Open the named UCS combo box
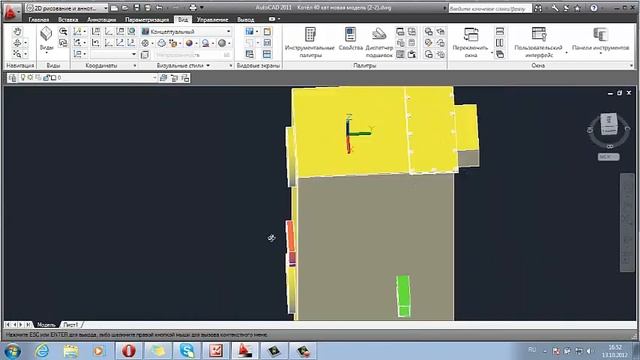 [x=113, y=54]
